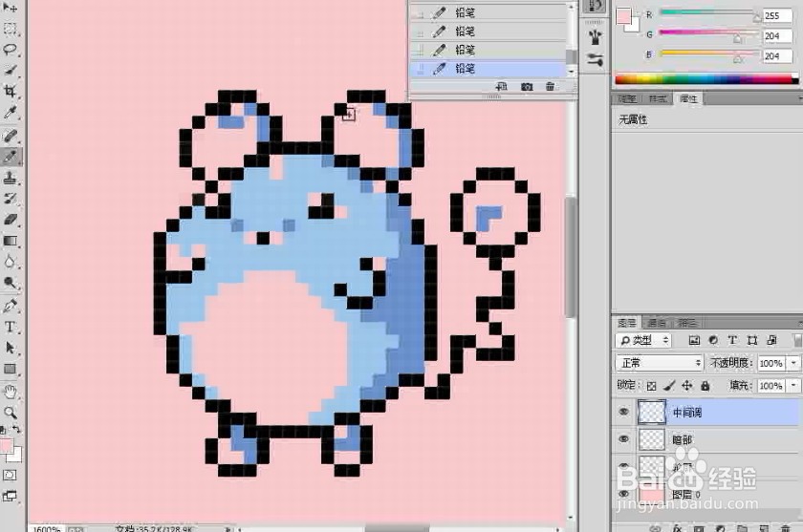803x532 pixels.
Task: Lock image pixels with brush icon
Action: tap(669, 386)
